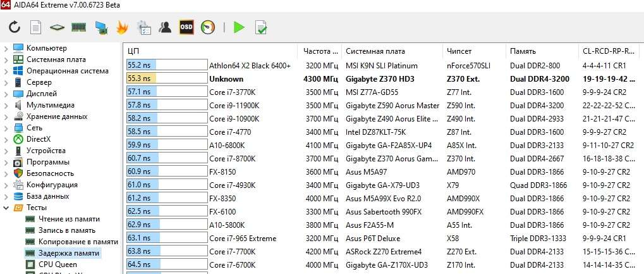
Task: Select the Core i7-6700K row
Action: tap(383, 265)
